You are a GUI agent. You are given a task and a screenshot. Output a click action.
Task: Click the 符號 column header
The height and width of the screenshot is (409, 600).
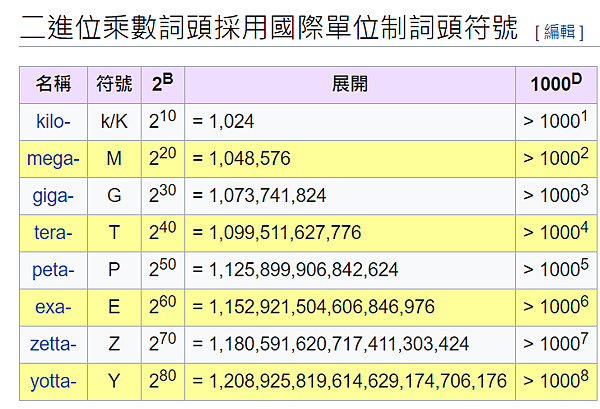pyautogui.click(x=114, y=84)
